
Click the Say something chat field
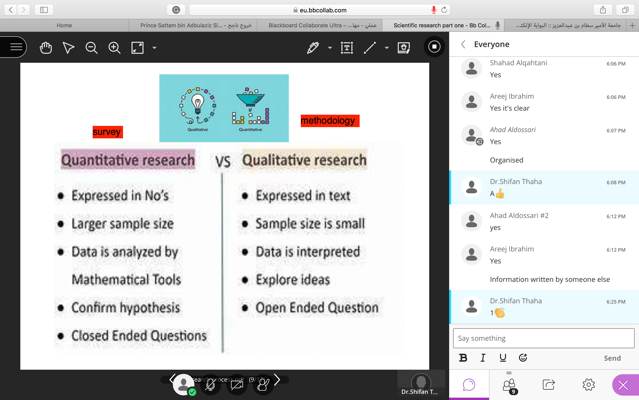point(543,338)
